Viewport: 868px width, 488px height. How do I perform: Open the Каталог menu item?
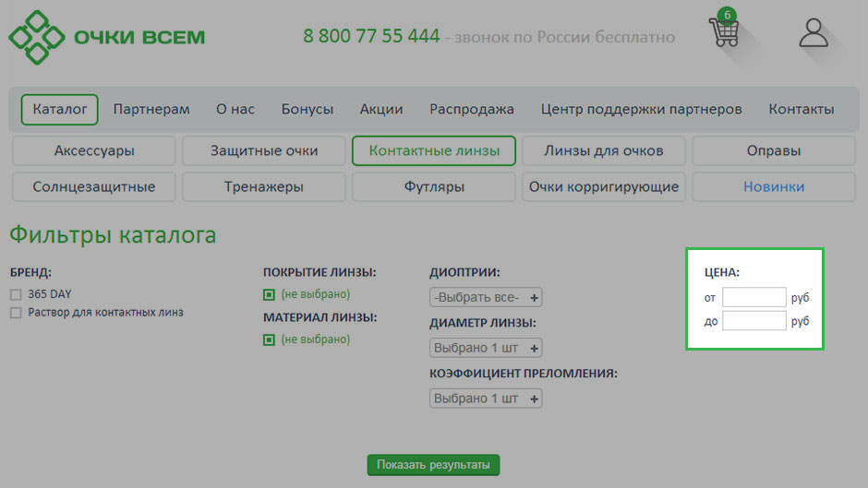coord(59,109)
